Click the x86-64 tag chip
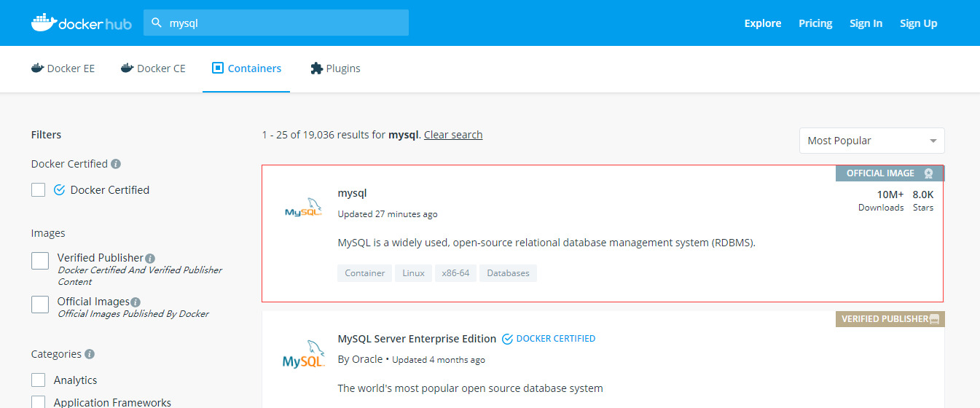This screenshot has height=408, width=980. (x=455, y=273)
